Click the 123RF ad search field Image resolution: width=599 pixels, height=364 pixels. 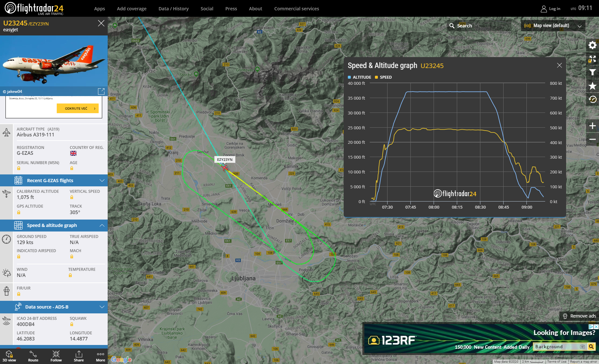[560, 347]
